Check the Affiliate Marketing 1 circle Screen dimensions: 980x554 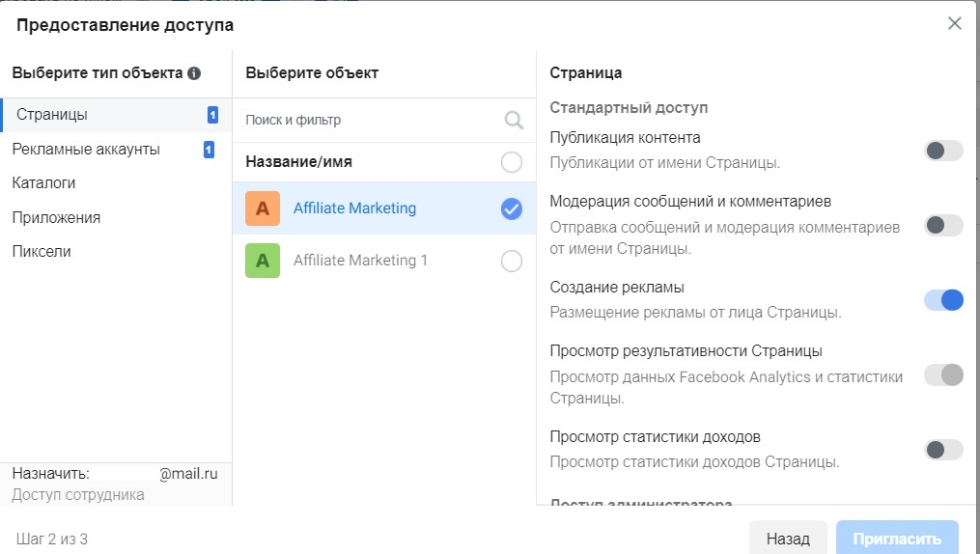512,261
